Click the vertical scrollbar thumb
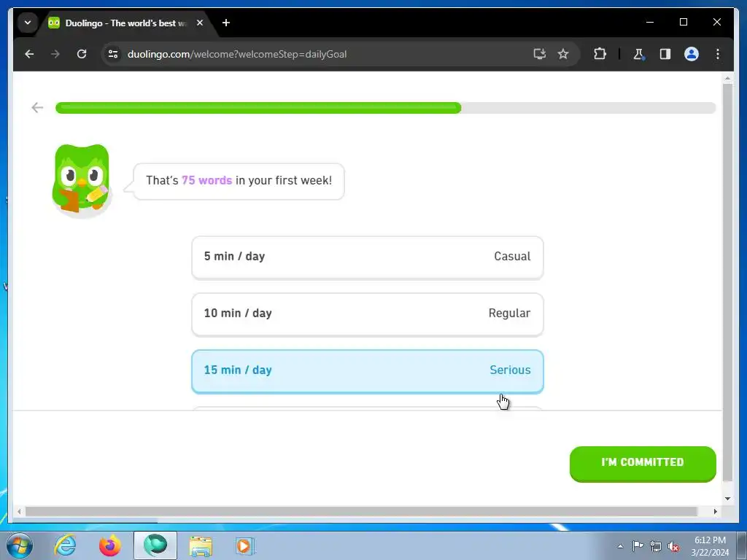 pos(727,282)
